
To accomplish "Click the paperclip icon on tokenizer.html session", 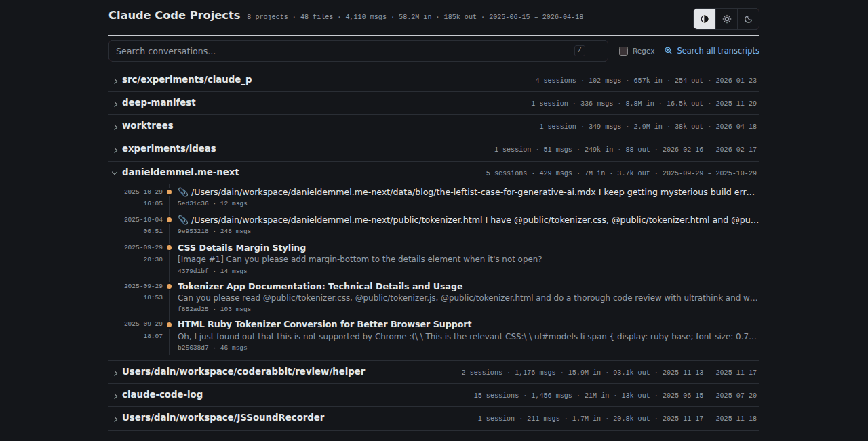I will pos(183,220).
